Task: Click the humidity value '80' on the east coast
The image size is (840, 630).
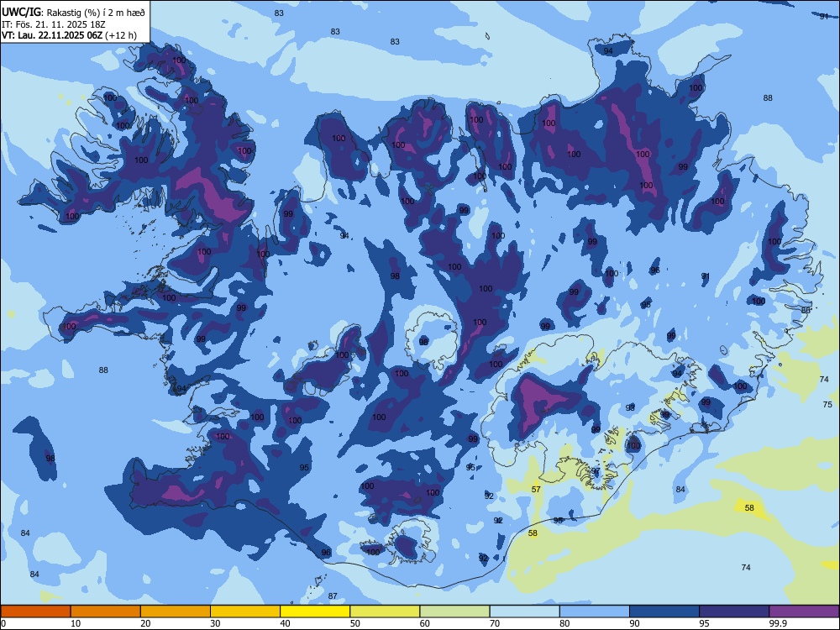Action: tap(806, 310)
